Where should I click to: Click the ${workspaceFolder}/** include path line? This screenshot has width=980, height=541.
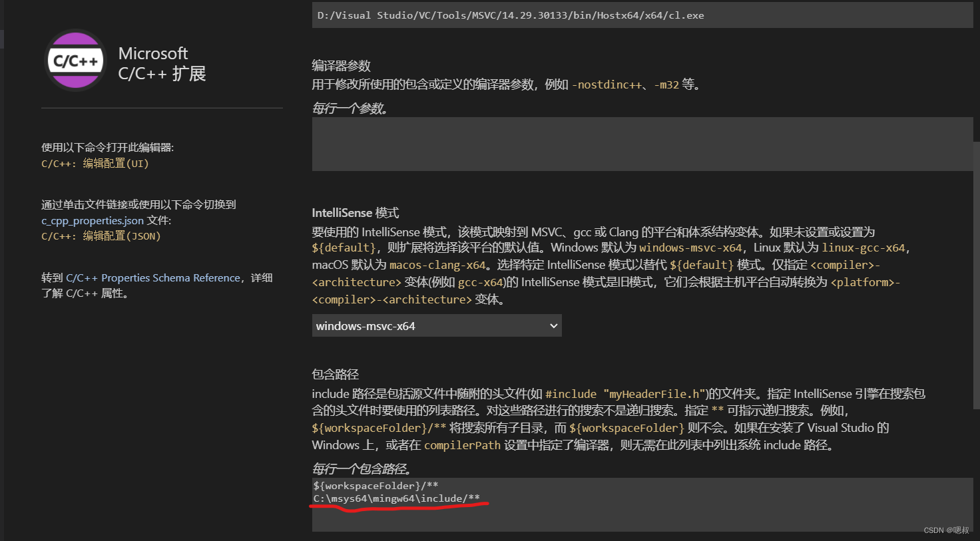[x=375, y=486]
